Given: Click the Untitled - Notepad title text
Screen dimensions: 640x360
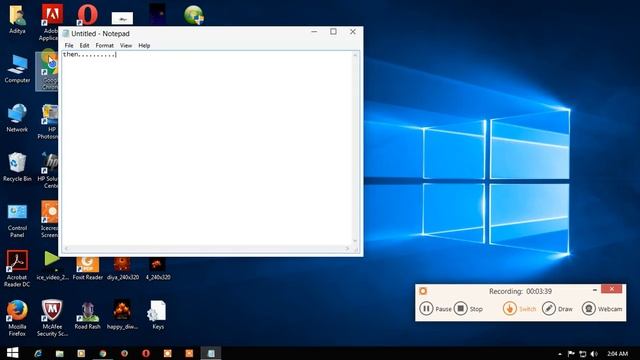Looking at the screenshot, I should [100, 33].
